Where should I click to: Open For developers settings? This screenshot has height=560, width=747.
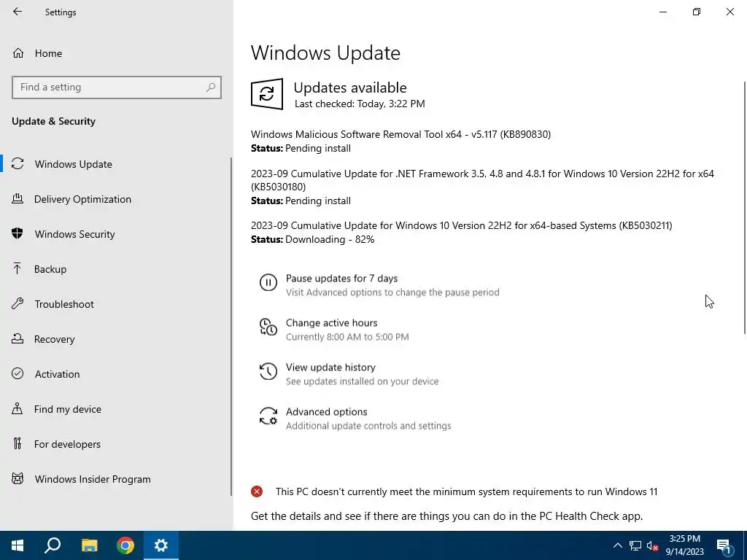pyautogui.click(x=67, y=444)
